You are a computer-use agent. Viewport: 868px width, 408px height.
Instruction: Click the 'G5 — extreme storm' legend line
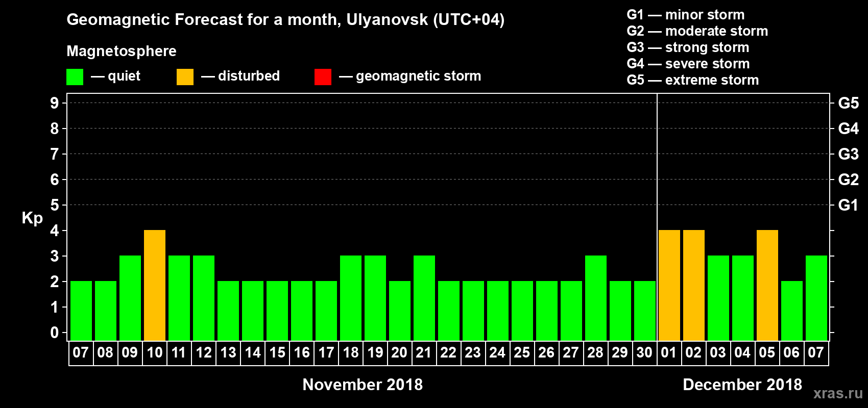pos(693,80)
